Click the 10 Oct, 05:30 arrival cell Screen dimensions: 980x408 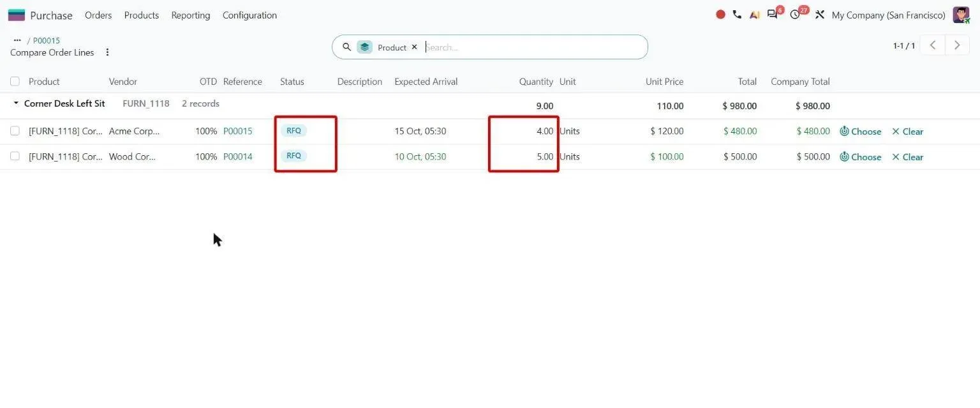[420, 156]
